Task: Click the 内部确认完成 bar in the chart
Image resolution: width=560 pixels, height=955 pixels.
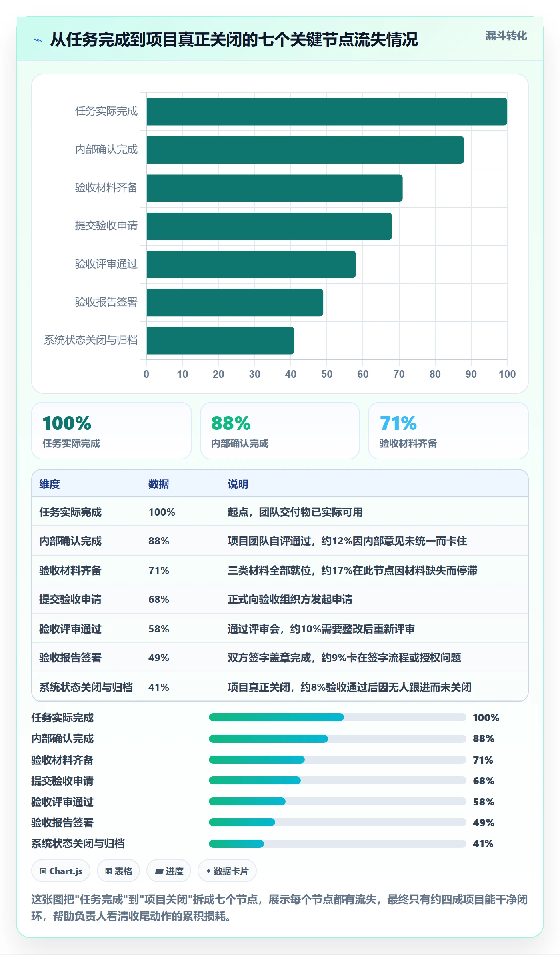Action: click(305, 150)
